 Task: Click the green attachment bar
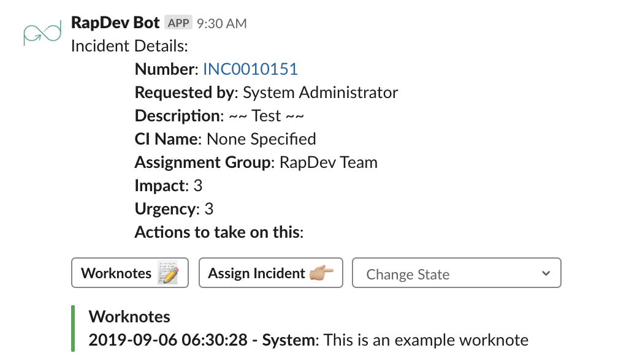(73, 328)
